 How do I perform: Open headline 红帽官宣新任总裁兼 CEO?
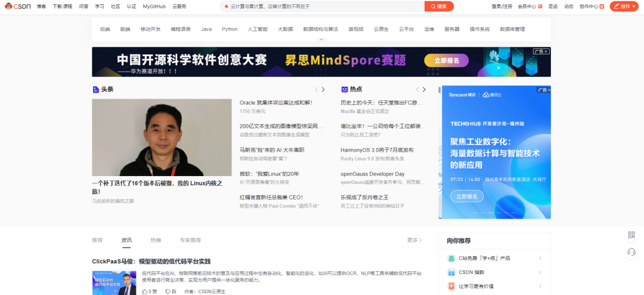tap(271, 198)
